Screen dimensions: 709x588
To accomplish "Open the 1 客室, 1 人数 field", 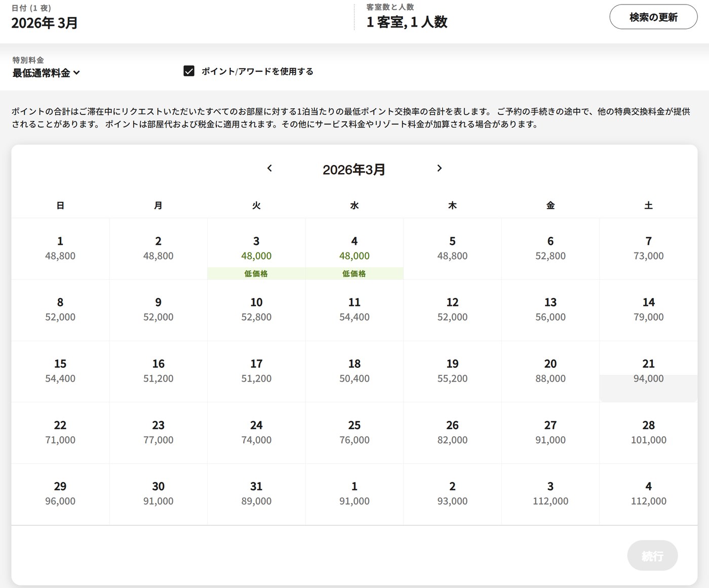I will click(407, 22).
